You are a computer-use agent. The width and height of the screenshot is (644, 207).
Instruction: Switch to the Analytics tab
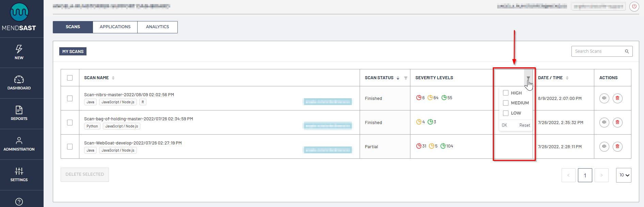coord(157,27)
